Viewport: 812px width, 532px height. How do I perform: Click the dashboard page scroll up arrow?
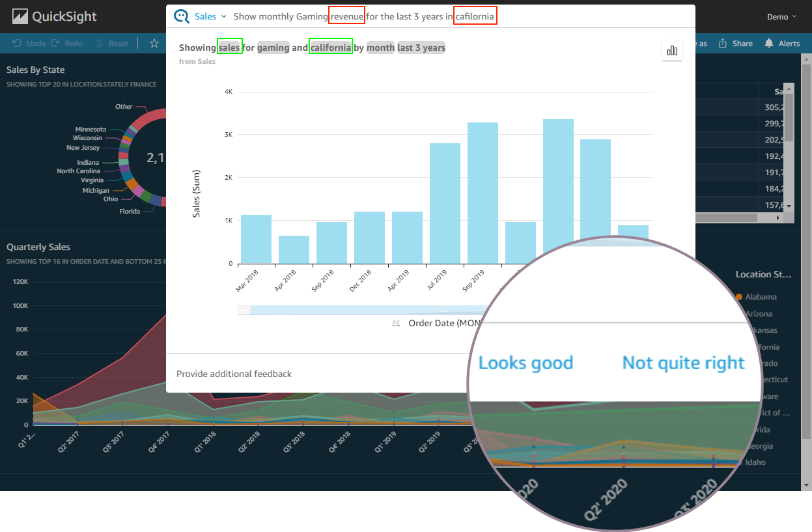[807, 59]
